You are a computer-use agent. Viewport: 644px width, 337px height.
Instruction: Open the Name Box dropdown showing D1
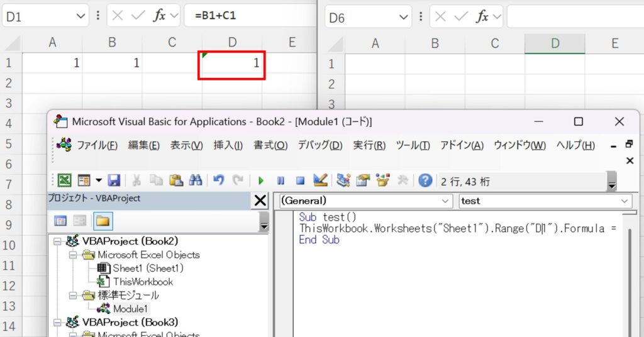80,16
